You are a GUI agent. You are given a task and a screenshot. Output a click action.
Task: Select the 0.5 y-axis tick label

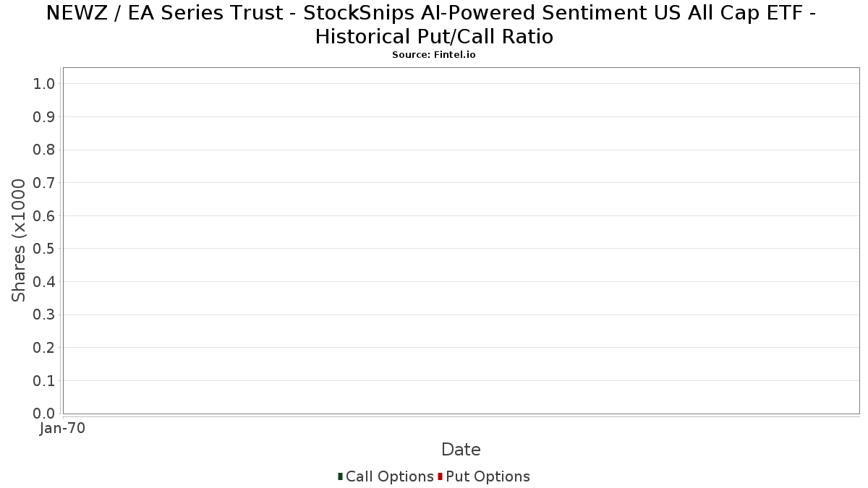click(44, 249)
